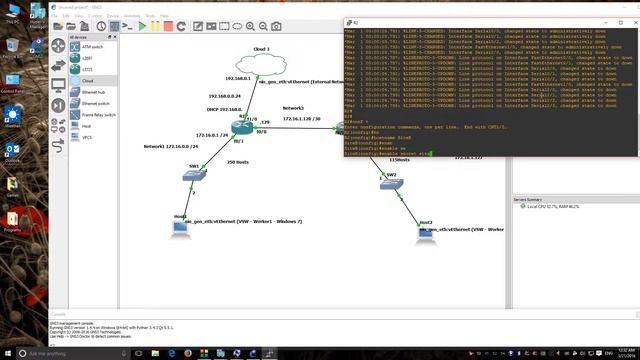Click inside the R2 console terminal
This screenshot has width=640, height=360.
pyautogui.click(x=490, y=92)
